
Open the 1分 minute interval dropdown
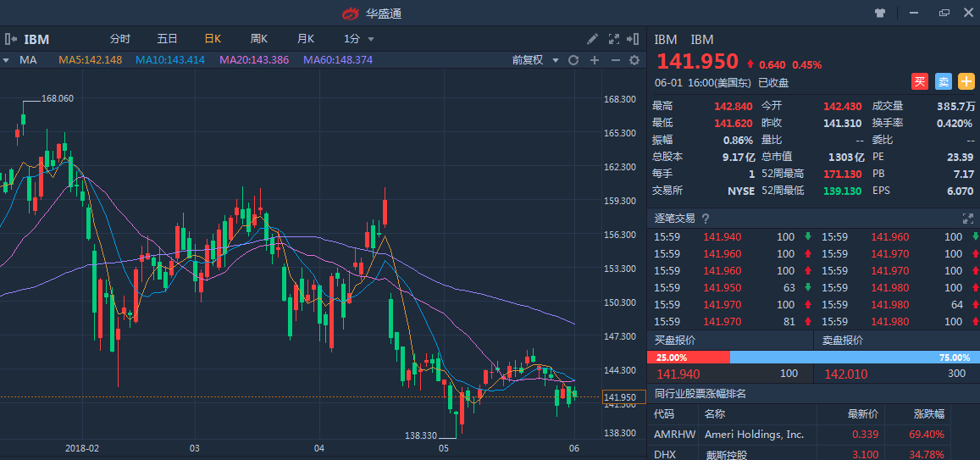click(359, 39)
